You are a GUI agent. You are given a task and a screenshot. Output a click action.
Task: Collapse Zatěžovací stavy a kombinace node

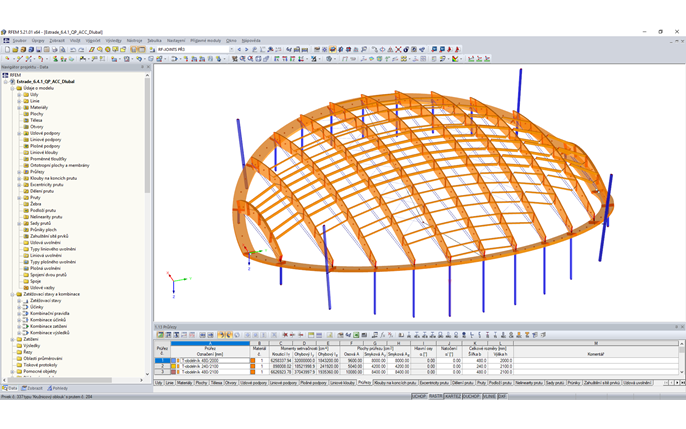pyautogui.click(x=13, y=294)
